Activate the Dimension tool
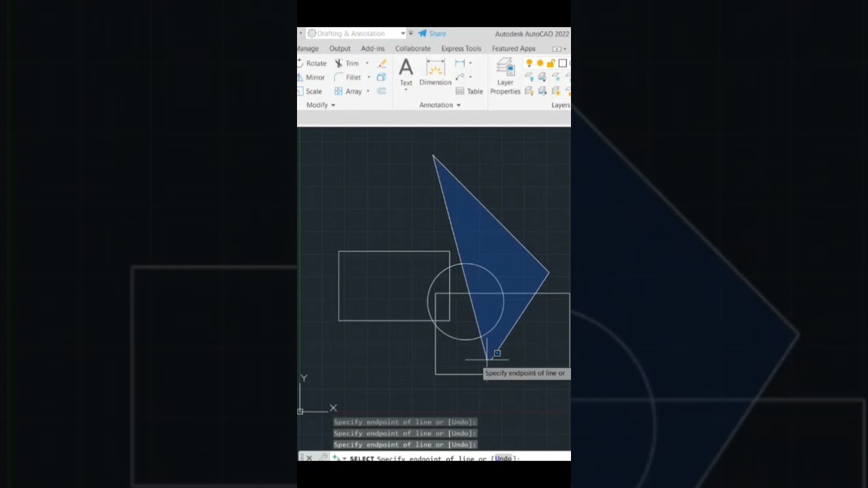868x488 pixels. point(435,72)
